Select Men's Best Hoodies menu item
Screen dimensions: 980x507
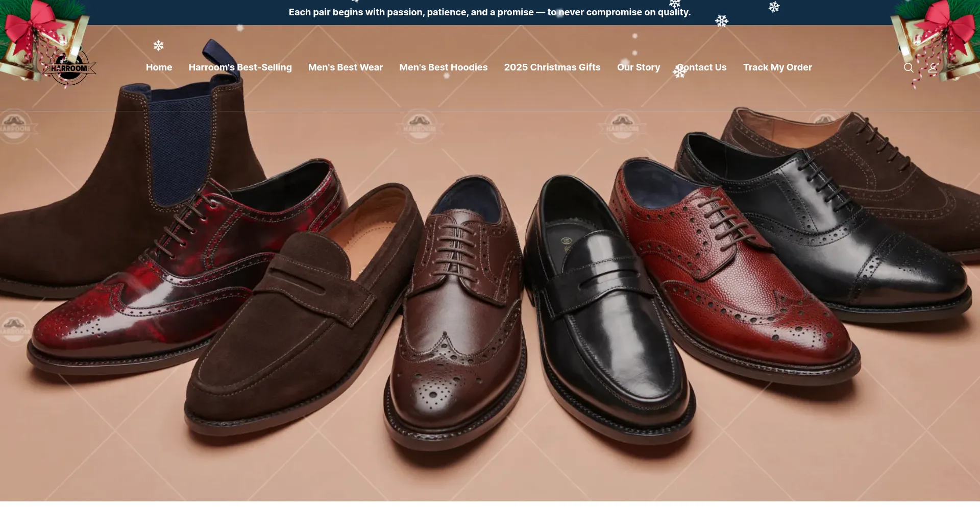click(x=443, y=67)
